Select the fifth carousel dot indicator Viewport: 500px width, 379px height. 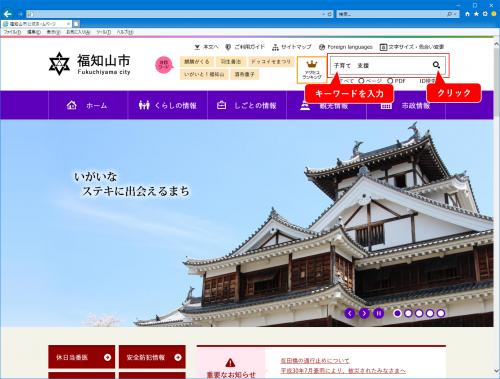[x=441, y=313]
